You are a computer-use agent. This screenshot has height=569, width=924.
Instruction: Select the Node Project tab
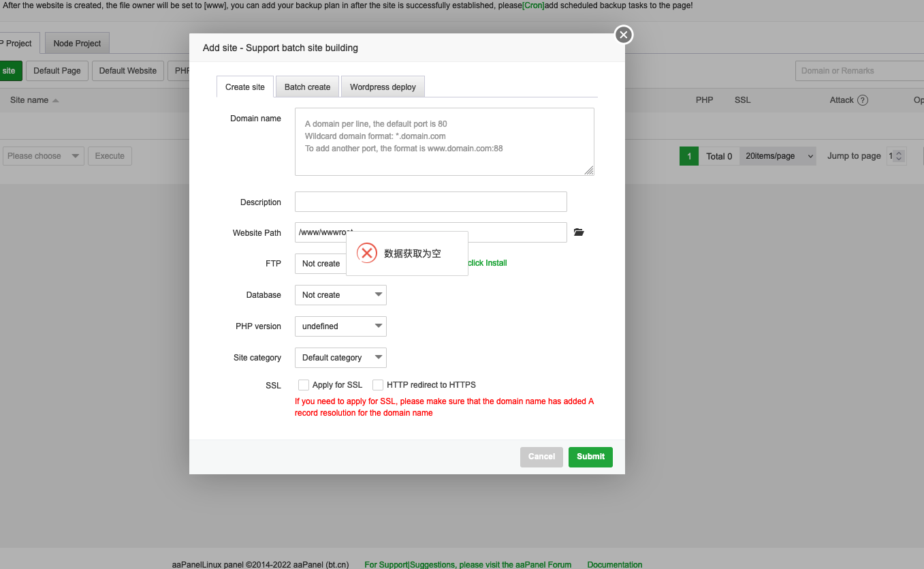[x=77, y=44]
